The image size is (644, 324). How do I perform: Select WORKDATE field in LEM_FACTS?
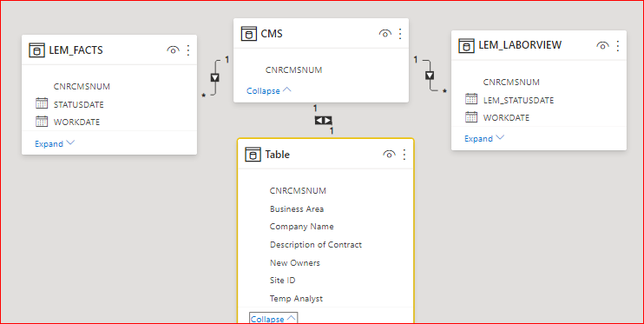(76, 122)
